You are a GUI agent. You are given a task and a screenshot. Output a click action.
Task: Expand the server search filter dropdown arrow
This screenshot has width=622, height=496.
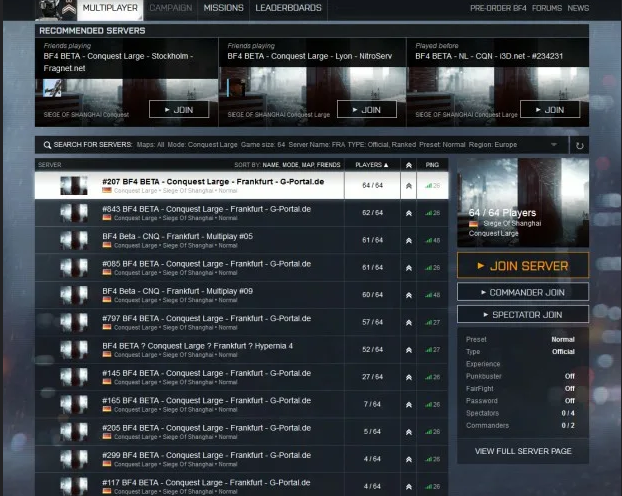554,144
